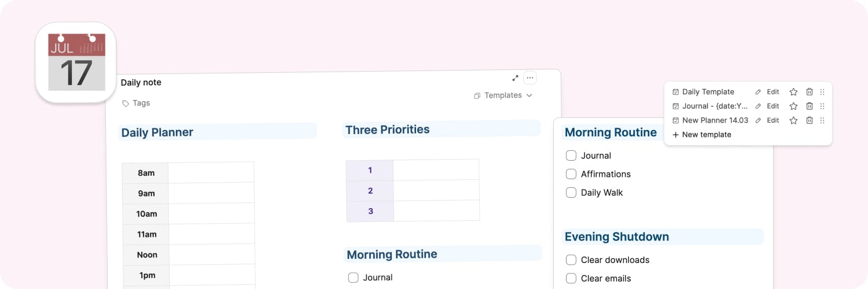Delete New Planner 14.03 template

(810, 121)
